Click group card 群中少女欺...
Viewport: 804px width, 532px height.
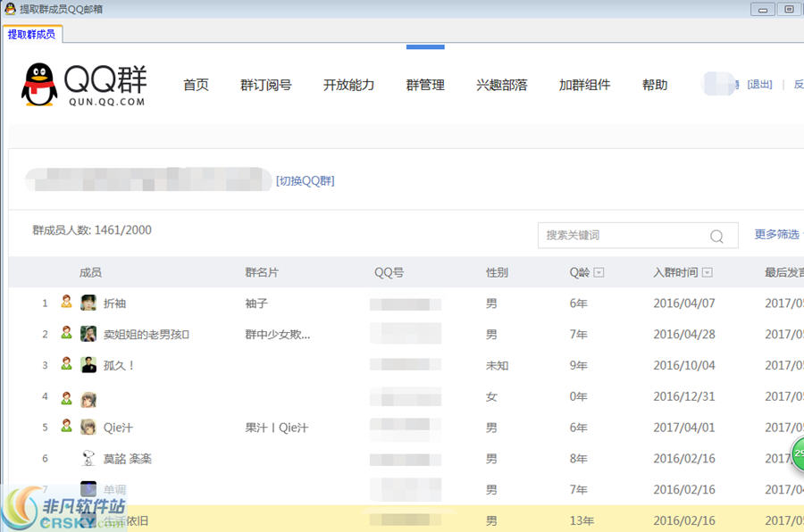click(278, 335)
